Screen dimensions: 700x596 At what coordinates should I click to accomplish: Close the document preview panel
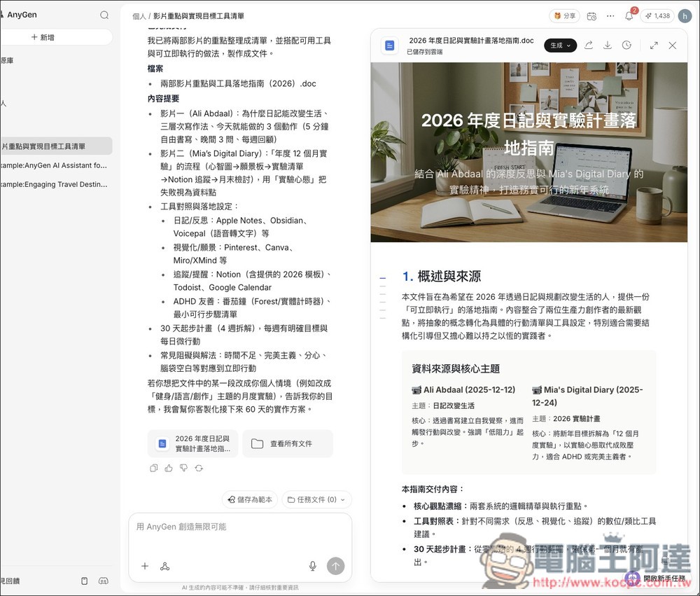pos(673,45)
